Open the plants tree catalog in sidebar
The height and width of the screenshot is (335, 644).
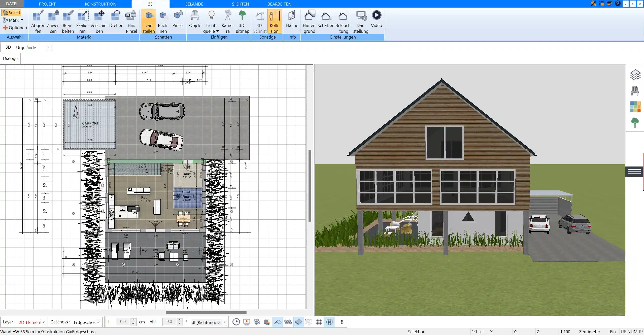[635, 123]
